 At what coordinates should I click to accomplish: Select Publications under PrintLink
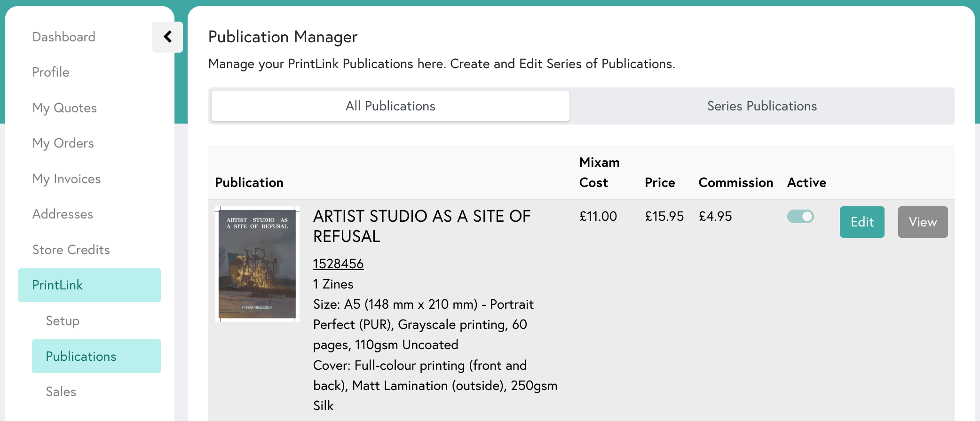[81, 356]
